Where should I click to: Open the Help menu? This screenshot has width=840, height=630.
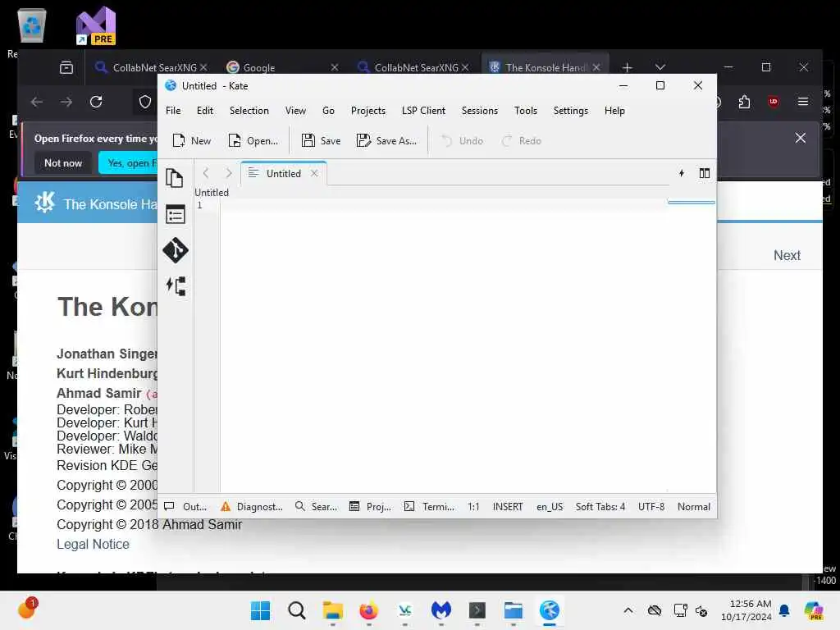(x=614, y=111)
